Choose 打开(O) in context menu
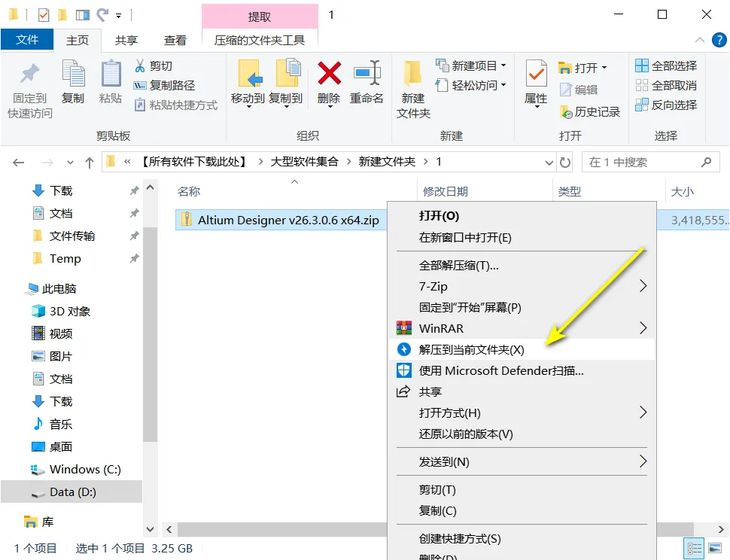 pos(522,216)
